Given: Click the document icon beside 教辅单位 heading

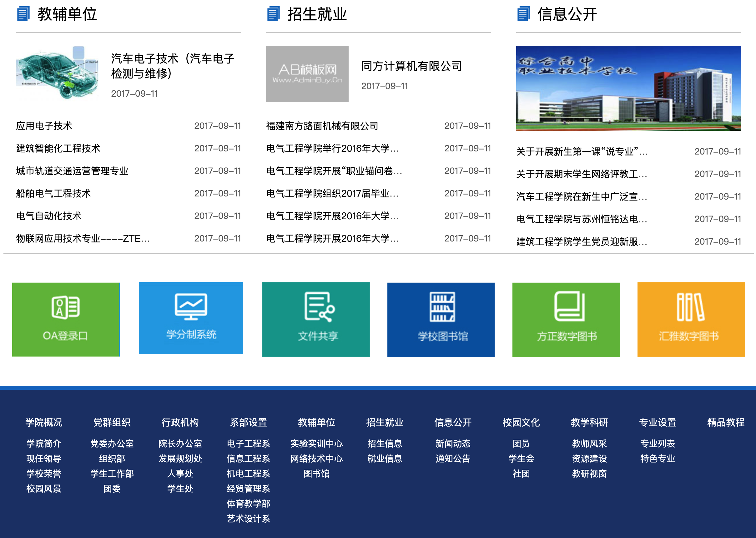Looking at the screenshot, I should [23, 14].
